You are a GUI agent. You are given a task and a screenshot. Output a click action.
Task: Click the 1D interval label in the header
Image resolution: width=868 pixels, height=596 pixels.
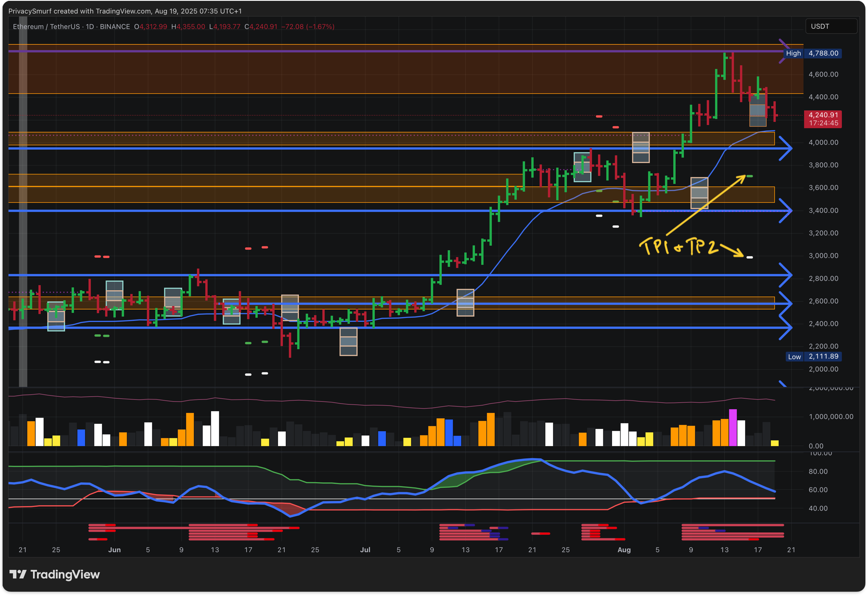pos(90,27)
